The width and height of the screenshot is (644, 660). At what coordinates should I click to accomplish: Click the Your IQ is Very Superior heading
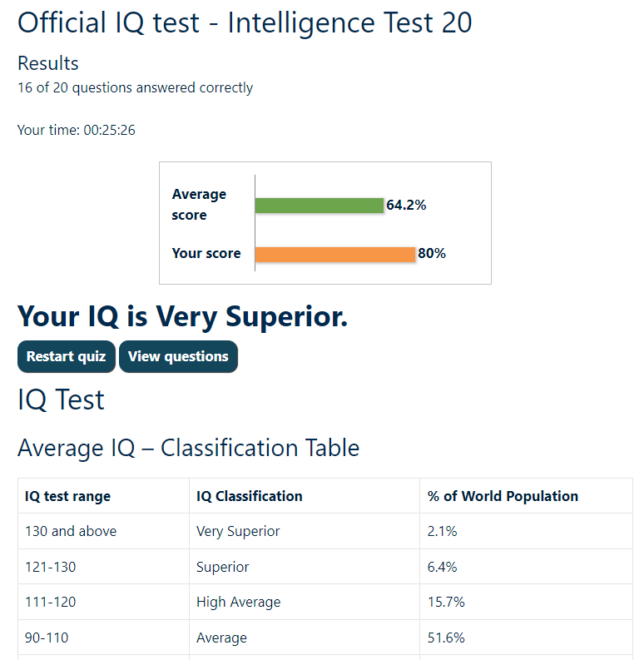pos(182,316)
